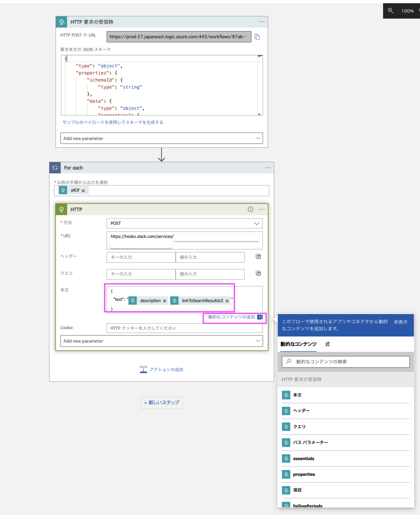Image resolution: width=420 pixels, height=515 pixels.
Task: Click the For each loop icon
Action: (55, 168)
